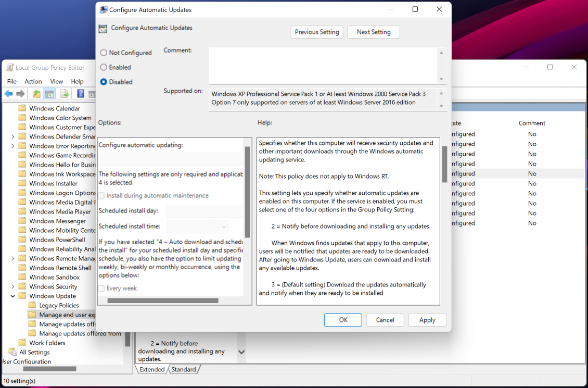Toggle the Show/Hide Action Pane icon
The width and height of the screenshot is (588, 388).
click(x=92, y=93)
